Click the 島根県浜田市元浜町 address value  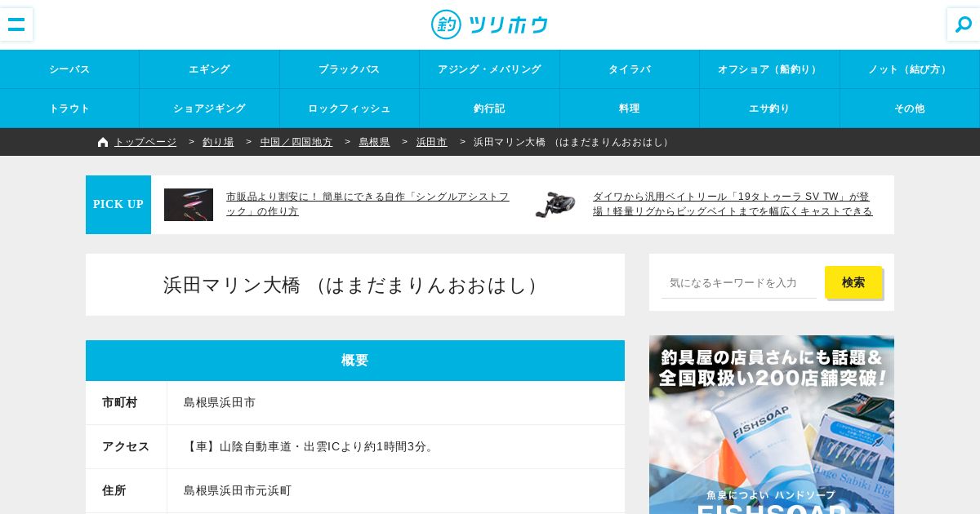(237, 490)
